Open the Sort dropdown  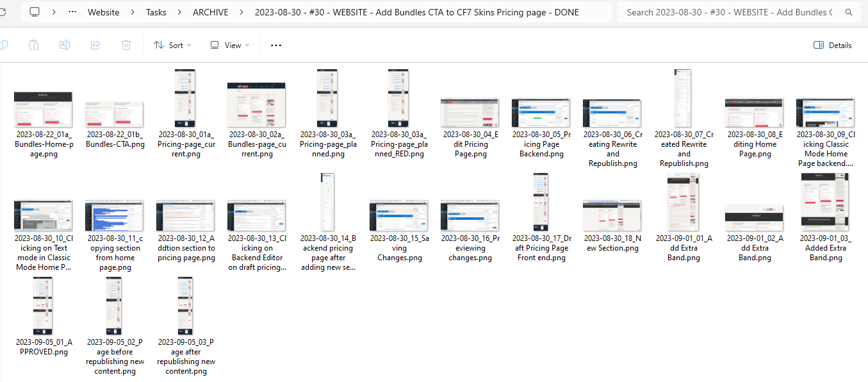(172, 45)
